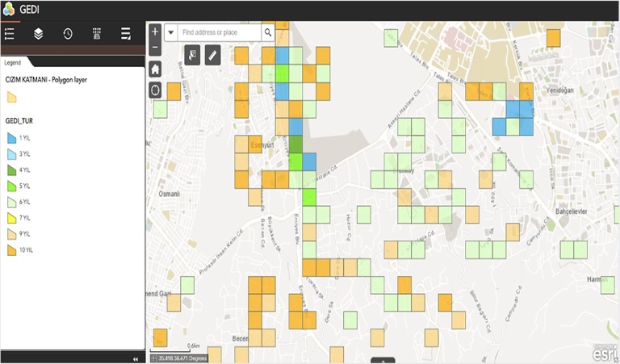Click the 5 YIL bright green swatch
This screenshot has width=620, height=364.
(x=12, y=186)
